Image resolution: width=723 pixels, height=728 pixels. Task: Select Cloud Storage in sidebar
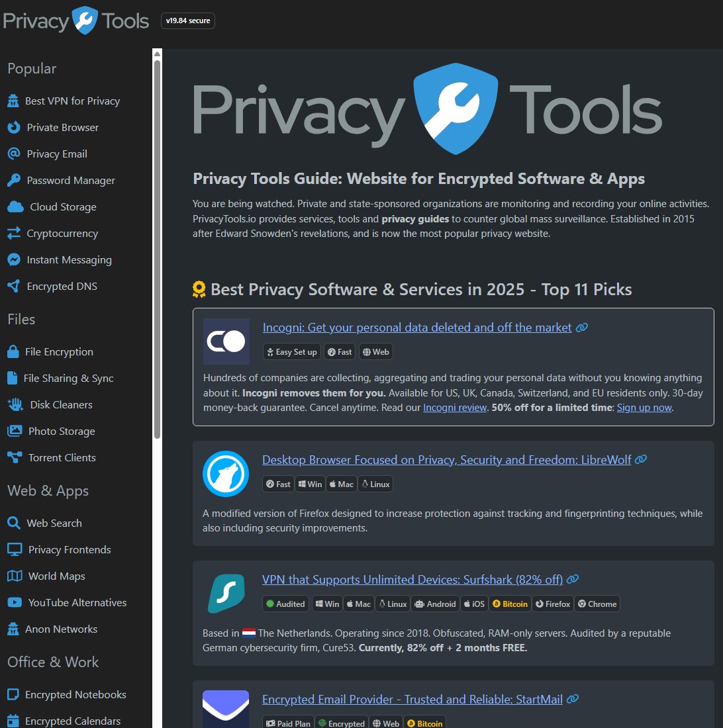pos(63,206)
